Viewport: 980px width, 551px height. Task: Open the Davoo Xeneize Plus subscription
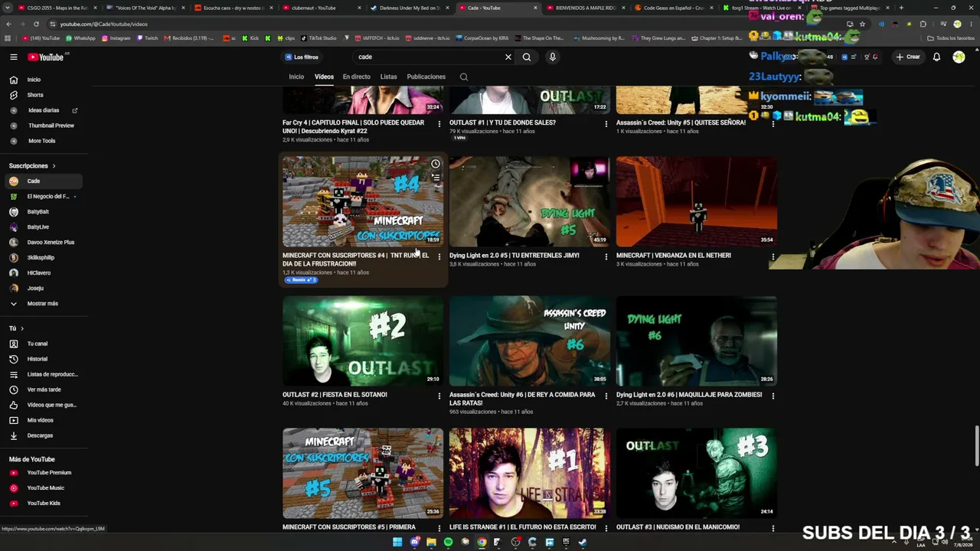(42, 242)
